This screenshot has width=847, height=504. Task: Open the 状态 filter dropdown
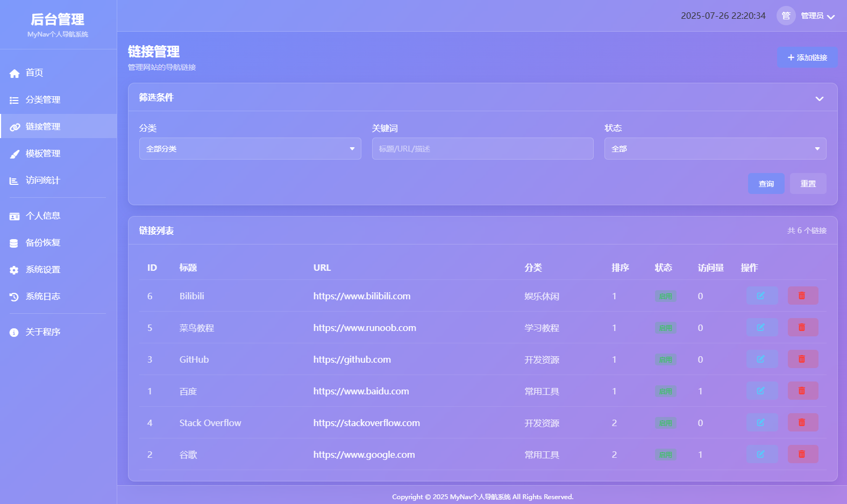coord(715,149)
